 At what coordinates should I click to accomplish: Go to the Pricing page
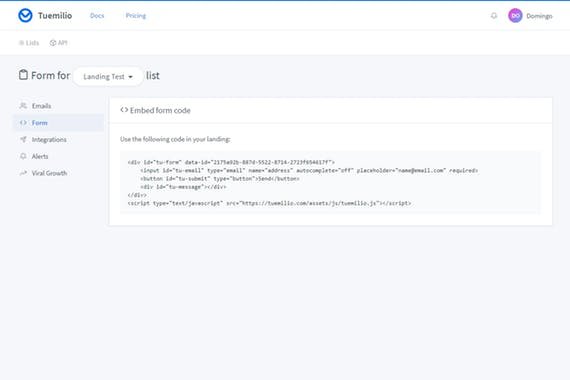[x=136, y=16]
